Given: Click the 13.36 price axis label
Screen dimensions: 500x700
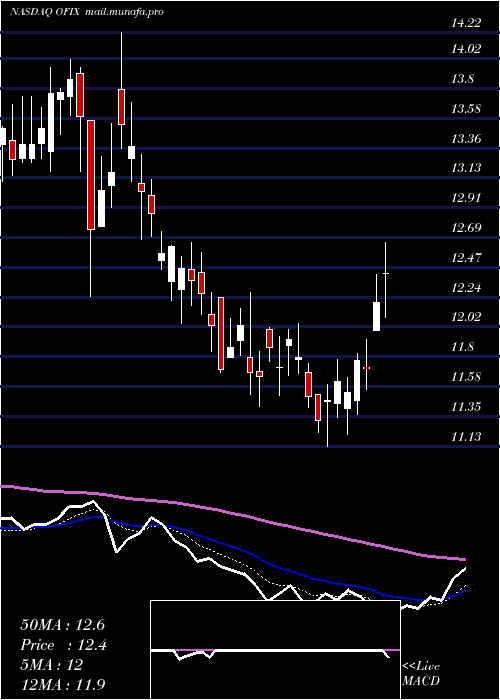Looking at the screenshot, I should (466, 139).
